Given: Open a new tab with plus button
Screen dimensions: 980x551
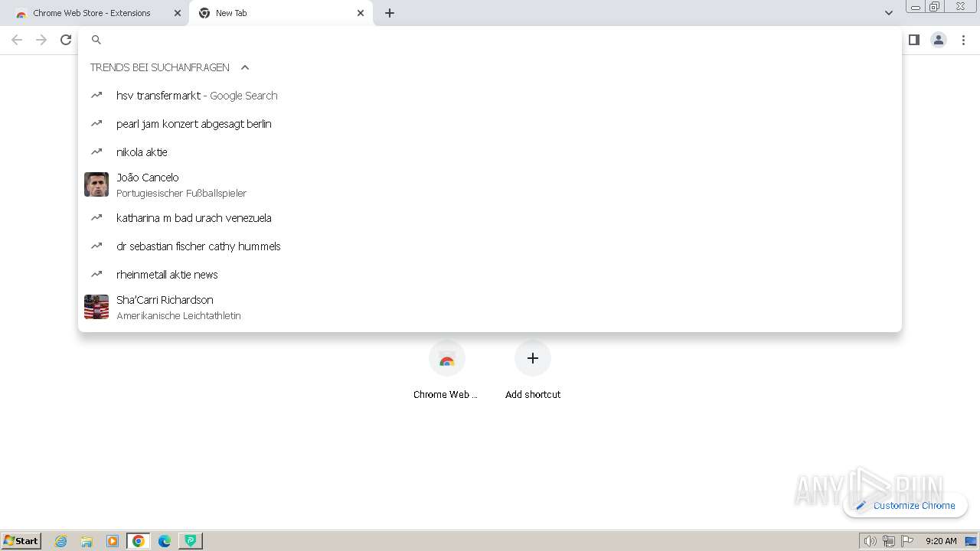Looking at the screenshot, I should pos(390,13).
